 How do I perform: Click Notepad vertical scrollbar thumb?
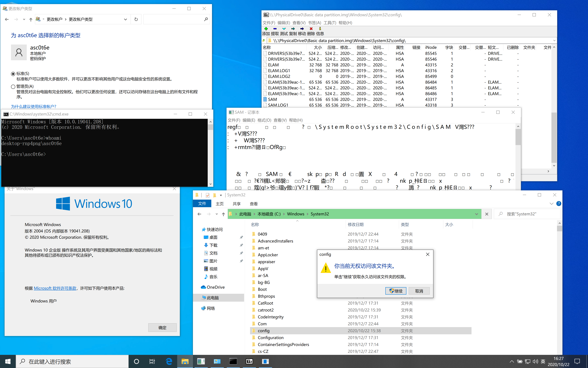(518, 137)
